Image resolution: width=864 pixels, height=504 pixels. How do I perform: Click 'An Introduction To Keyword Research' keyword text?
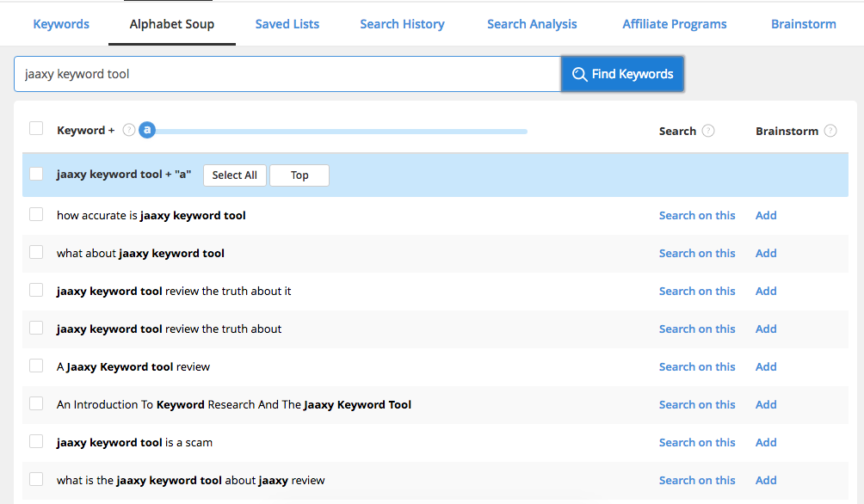pos(233,405)
